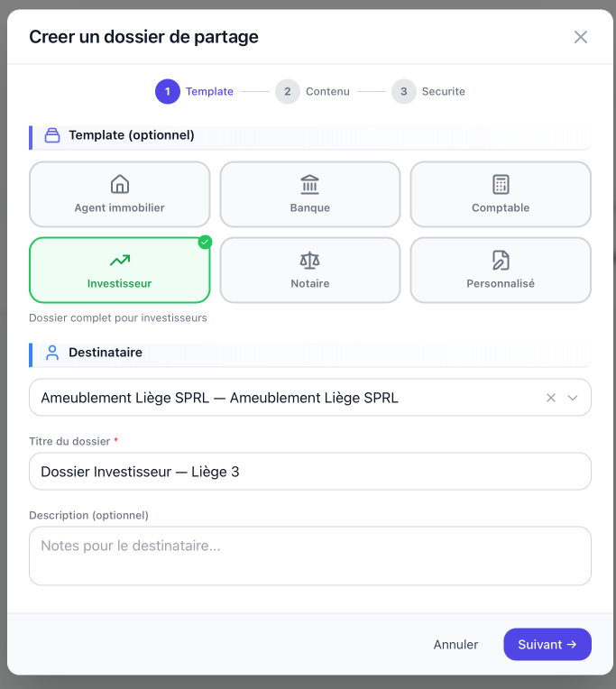Click the house icon for Agent immobilier

(x=120, y=184)
